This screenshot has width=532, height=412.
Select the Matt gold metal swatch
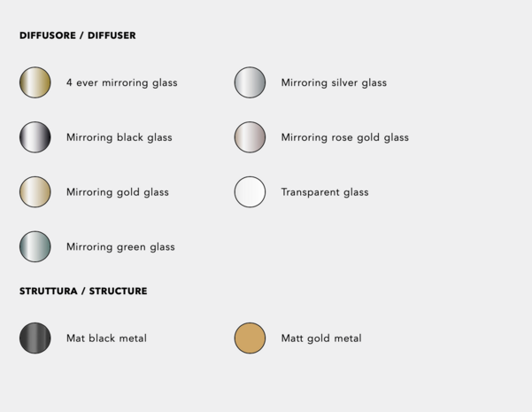pyautogui.click(x=250, y=338)
